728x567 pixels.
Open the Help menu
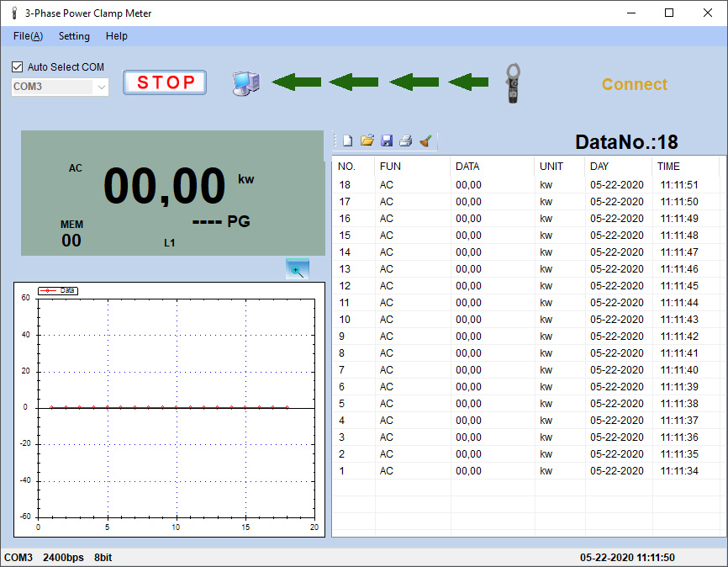click(x=117, y=36)
